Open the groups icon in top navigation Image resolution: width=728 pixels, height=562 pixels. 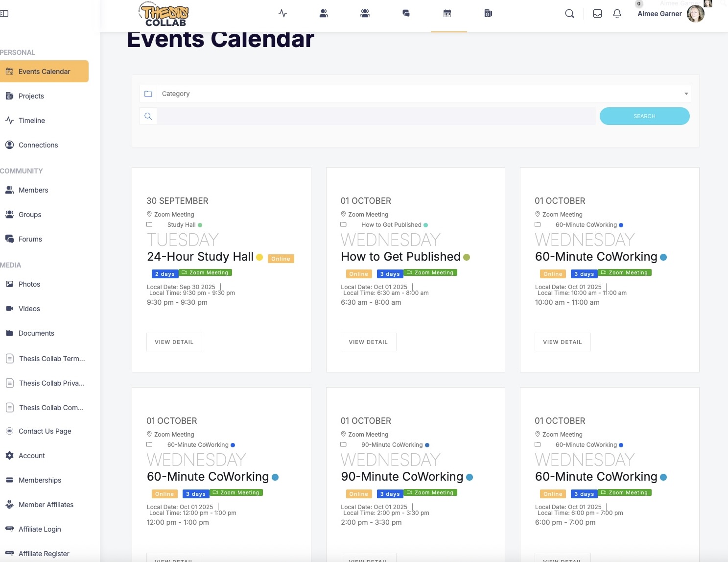click(365, 14)
